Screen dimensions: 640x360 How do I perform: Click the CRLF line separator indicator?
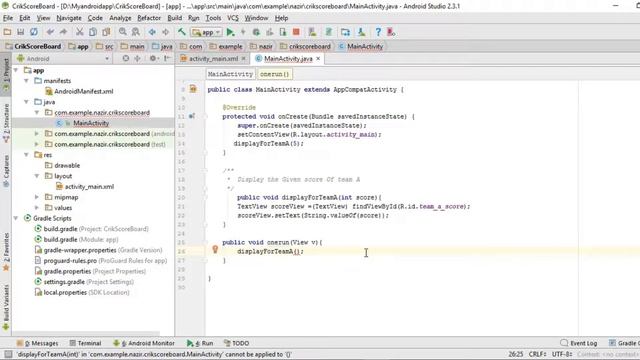point(537,354)
